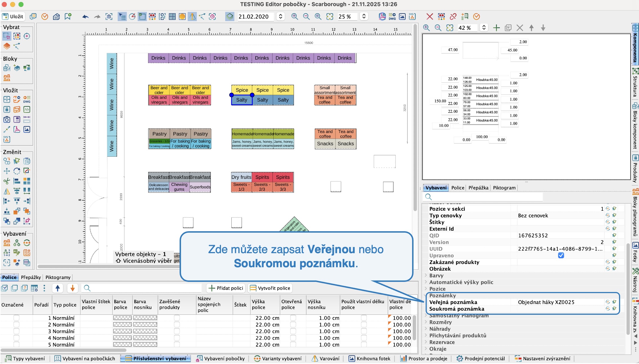Click the rotate tool in Změnit panel

coord(17,171)
